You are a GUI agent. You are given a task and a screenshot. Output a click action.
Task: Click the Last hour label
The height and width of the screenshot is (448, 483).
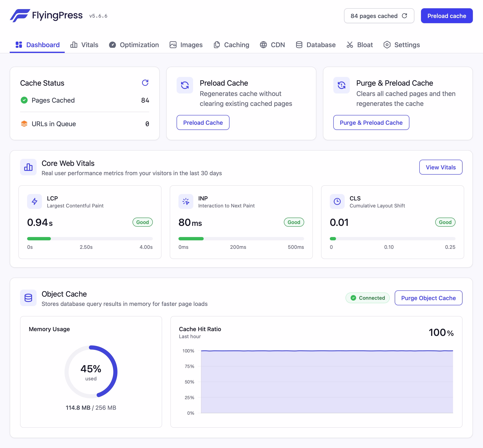tap(190, 336)
